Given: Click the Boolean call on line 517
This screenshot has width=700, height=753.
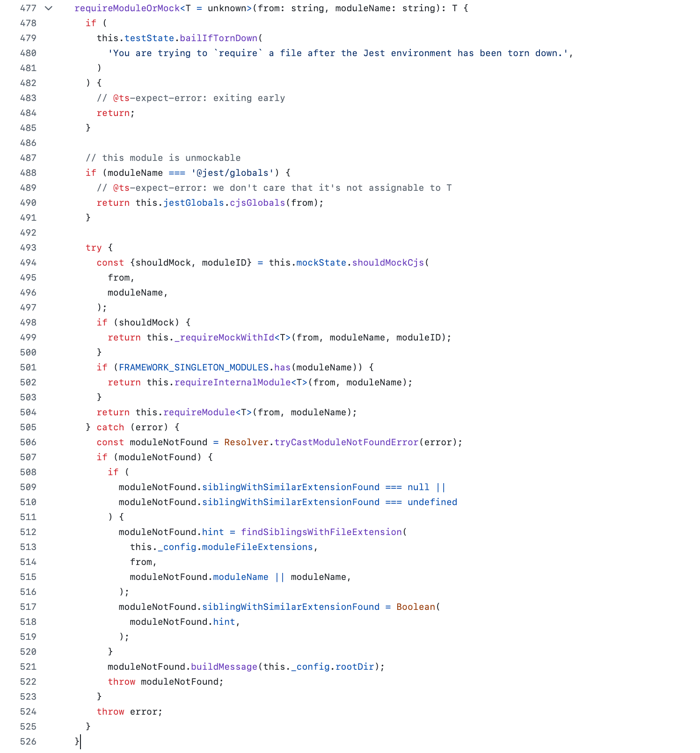Looking at the screenshot, I should (416, 607).
